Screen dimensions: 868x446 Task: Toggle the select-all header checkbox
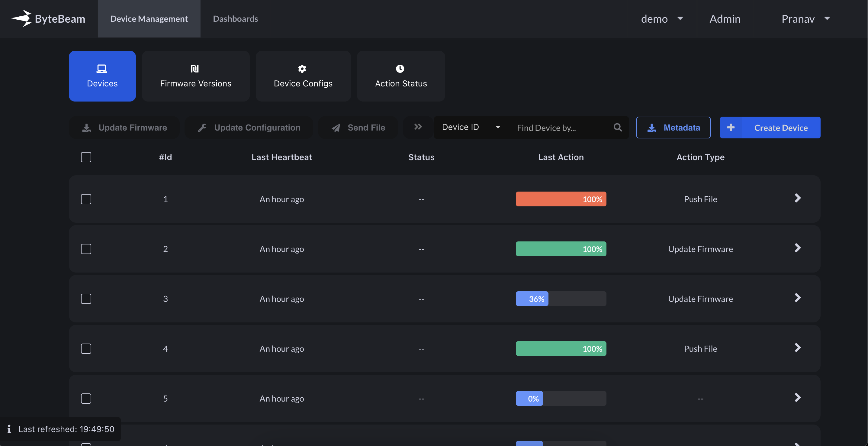click(86, 157)
